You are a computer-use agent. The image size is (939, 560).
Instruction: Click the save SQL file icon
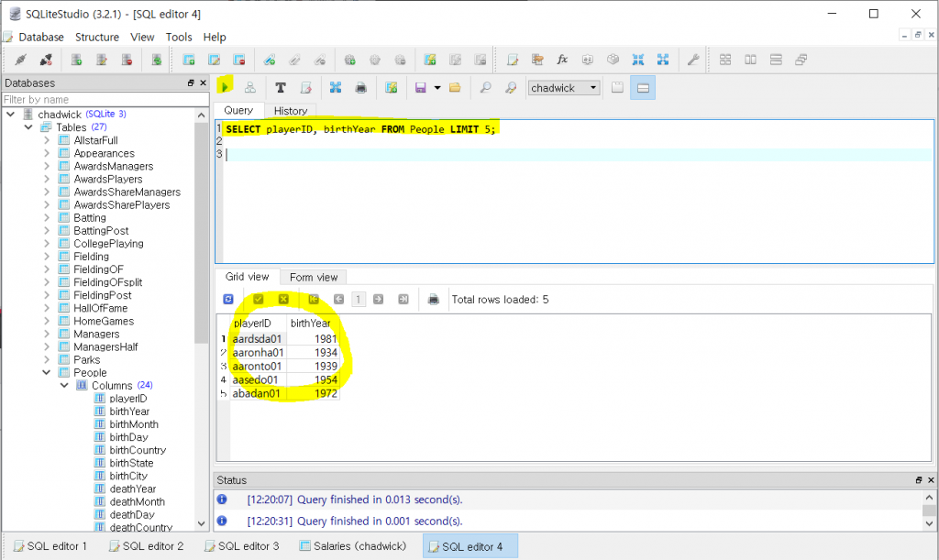[420, 88]
